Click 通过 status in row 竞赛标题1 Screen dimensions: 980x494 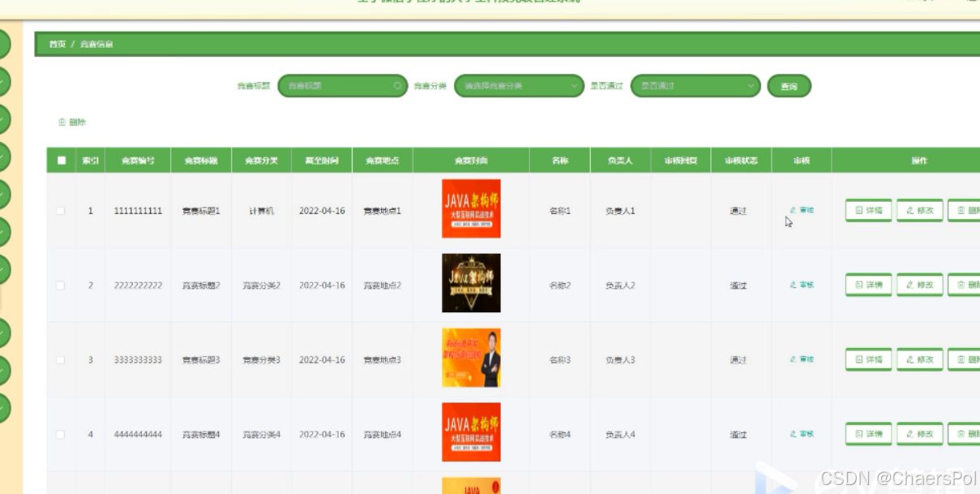738,211
